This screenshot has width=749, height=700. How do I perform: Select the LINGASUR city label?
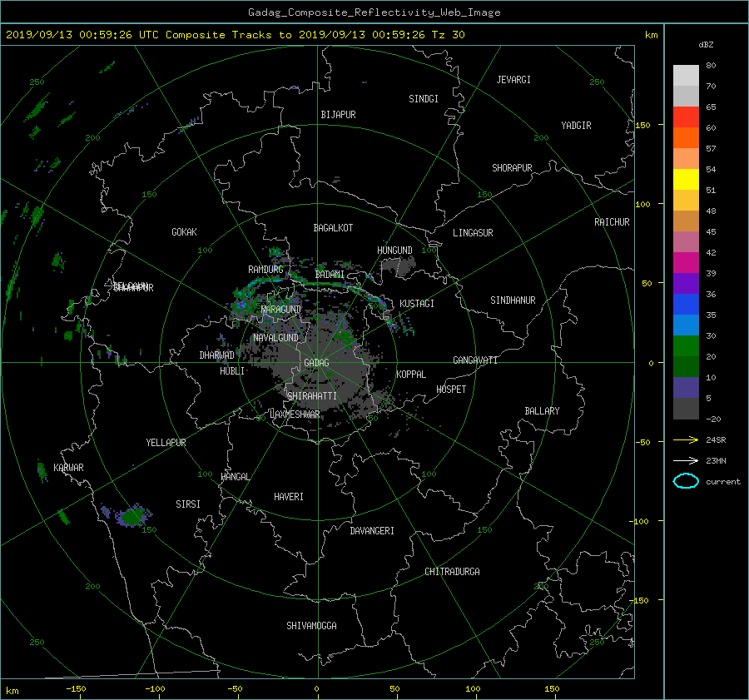tap(473, 233)
